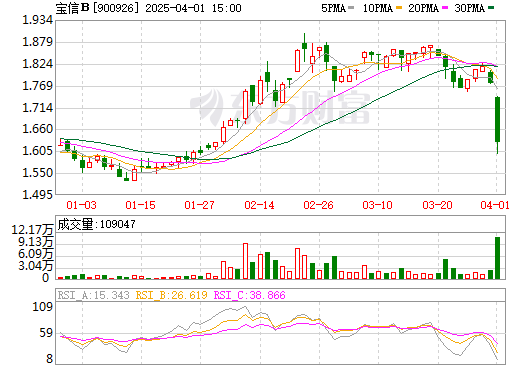Click the 1.934 price axis label
This screenshot has height=365, width=520.
[x=38, y=20]
